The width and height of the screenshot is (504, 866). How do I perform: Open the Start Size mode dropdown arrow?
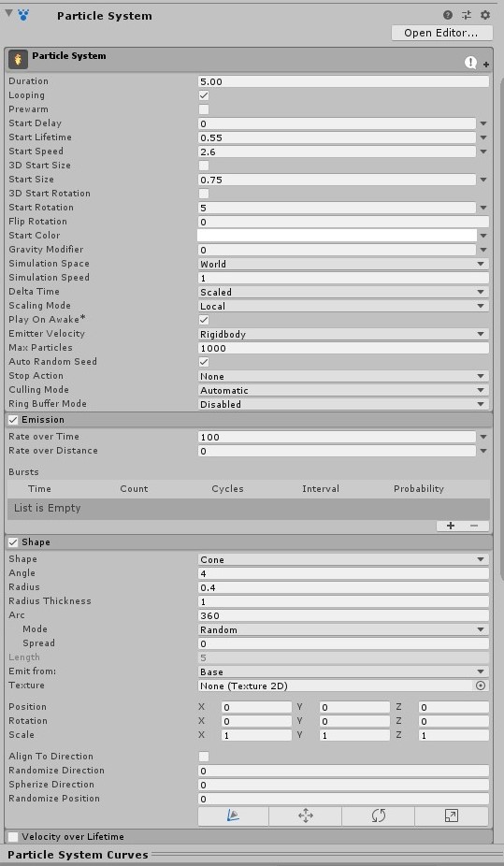[x=483, y=180]
